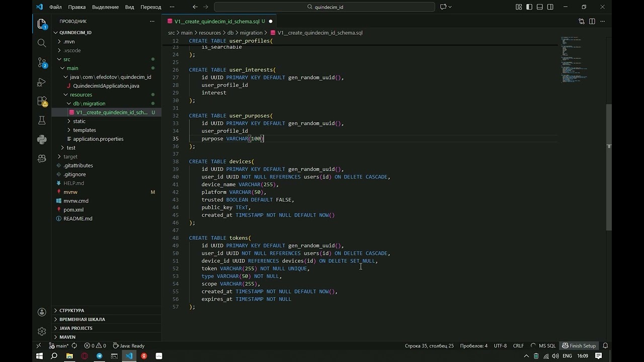Viewport: 644px width, 362px height.
Task: Toggle the bottom panel
Action: click(x=540, y=7)
